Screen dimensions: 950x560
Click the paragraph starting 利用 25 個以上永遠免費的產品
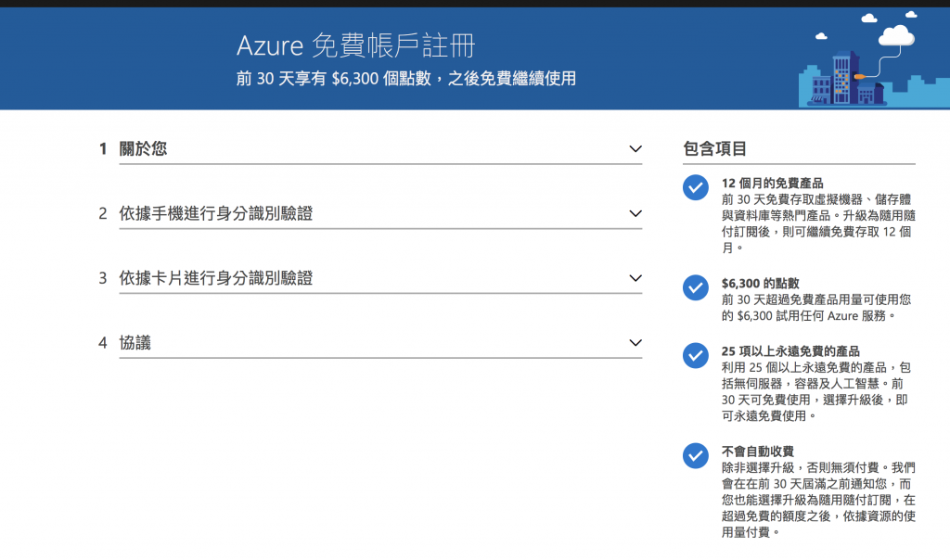[x=816, y=391]
